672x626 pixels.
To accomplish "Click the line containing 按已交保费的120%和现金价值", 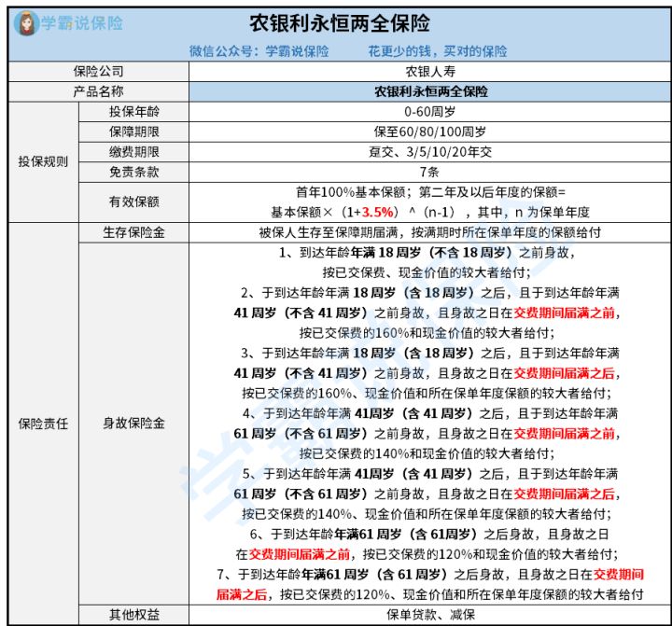I will click(x=427, y=554).
